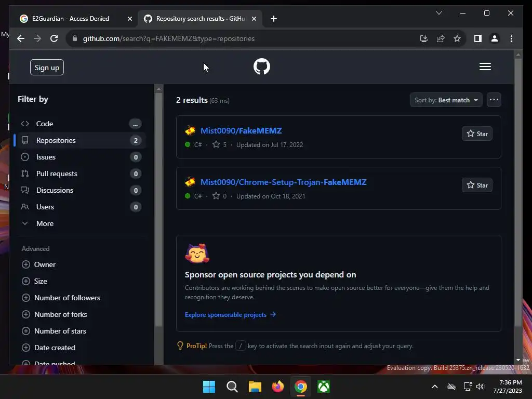The image size is (532, 399).
Task: Add Number of followers filter
Action: pos(61,298)
